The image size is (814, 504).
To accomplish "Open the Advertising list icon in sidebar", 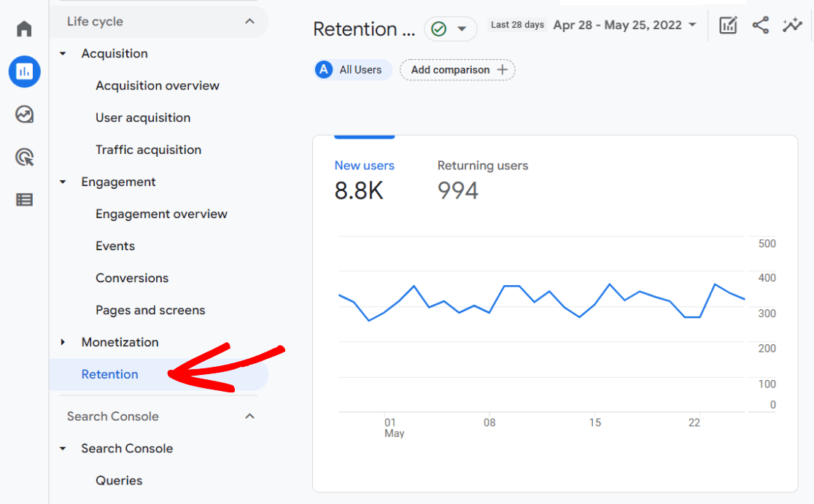I will [x=24, y=199].
